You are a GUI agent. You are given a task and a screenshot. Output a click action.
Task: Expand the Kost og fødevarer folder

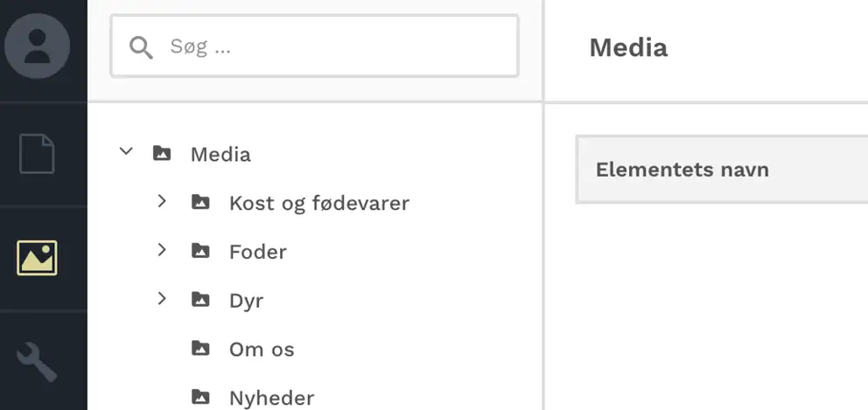coord(162,202)
